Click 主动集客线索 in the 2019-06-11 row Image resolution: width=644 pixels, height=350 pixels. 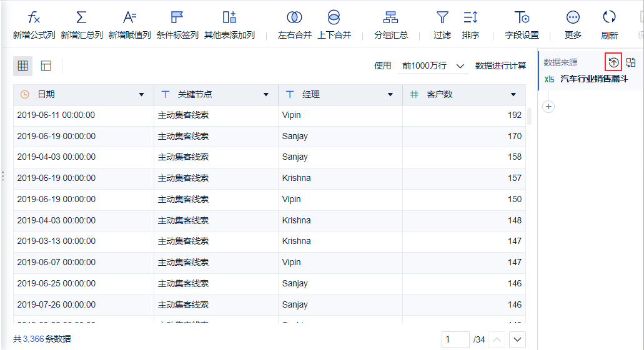pyautogui.click(x=183, y=115)
